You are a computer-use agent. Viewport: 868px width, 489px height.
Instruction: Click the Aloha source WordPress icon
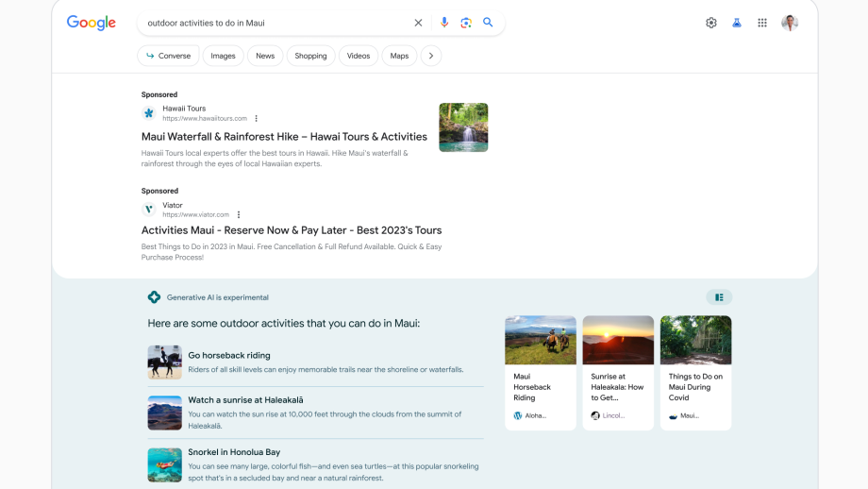(518, 415)
